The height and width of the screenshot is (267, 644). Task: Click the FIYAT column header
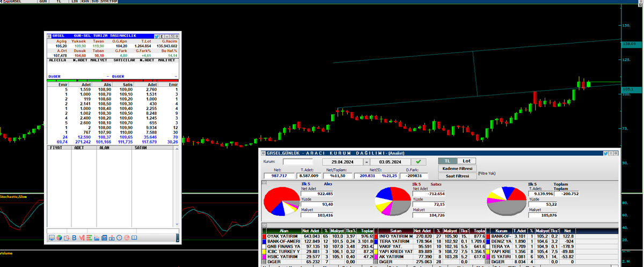point(55,146)
